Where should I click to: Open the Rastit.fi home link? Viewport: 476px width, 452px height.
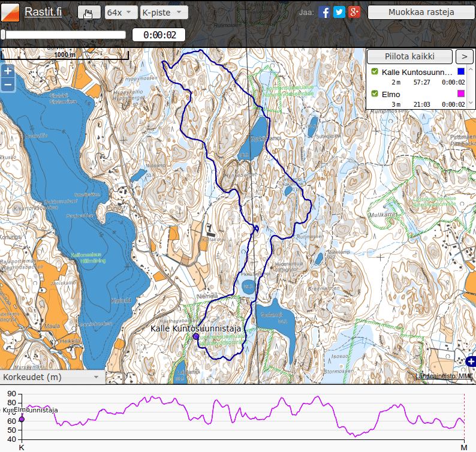click(x=43, y=12)
